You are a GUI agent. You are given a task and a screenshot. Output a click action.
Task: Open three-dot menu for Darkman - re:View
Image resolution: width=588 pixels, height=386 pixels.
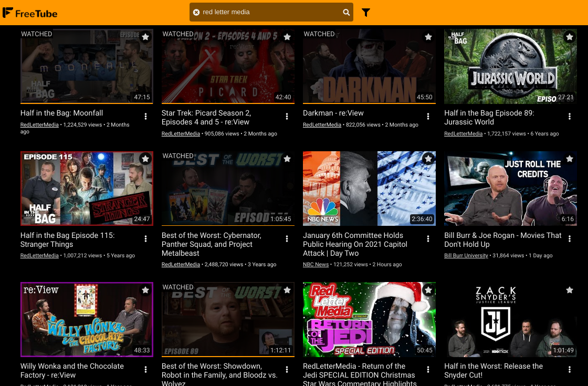[x=428, y=116]
